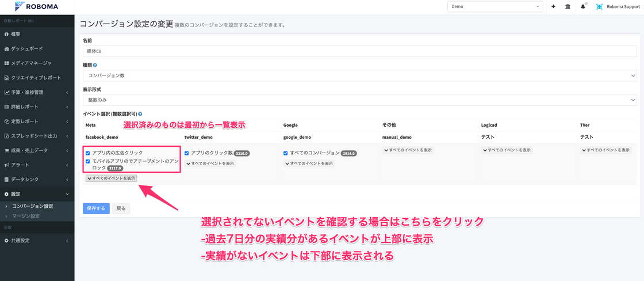Click the 成果・売上データ cart icon
Viewport: 644px width, 281px height.
click(x=6, y=150)
